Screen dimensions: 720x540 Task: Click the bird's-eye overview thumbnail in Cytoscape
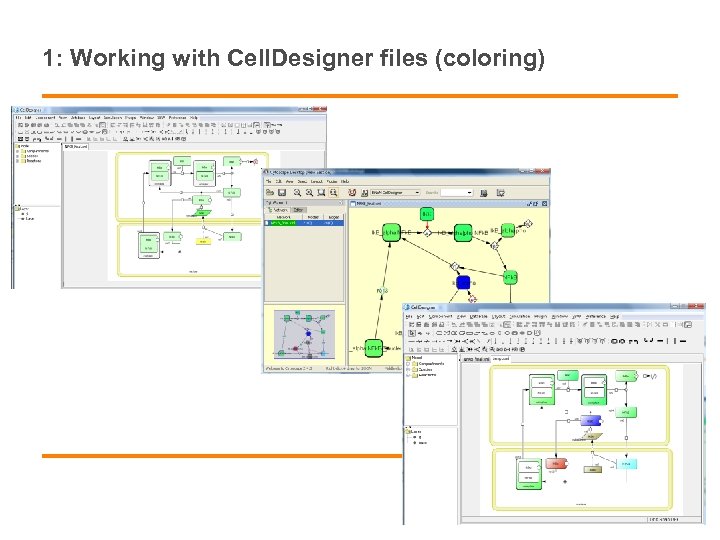pyautogui.click(x=304, y=334)
